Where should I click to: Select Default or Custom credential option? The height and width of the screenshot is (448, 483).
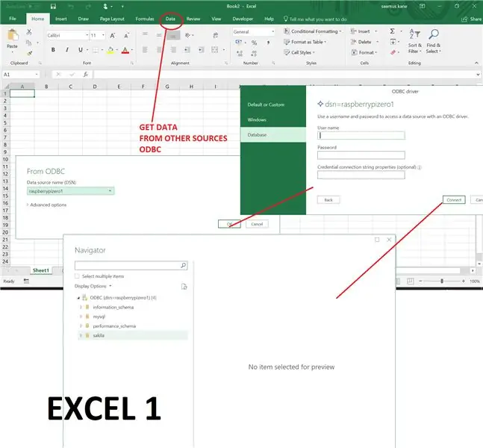pyautogui.click(x=273, y=105)
